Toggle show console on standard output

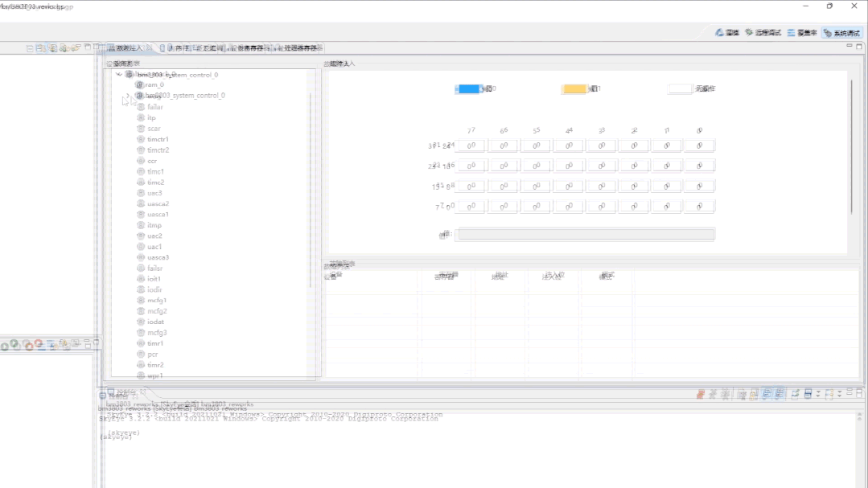(767, 394)
